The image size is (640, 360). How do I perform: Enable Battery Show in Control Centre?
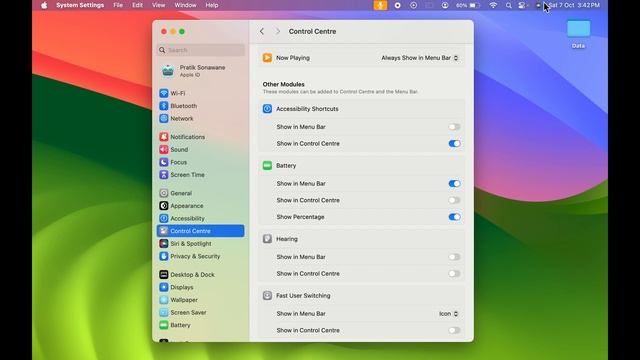[x=454, y=200]
